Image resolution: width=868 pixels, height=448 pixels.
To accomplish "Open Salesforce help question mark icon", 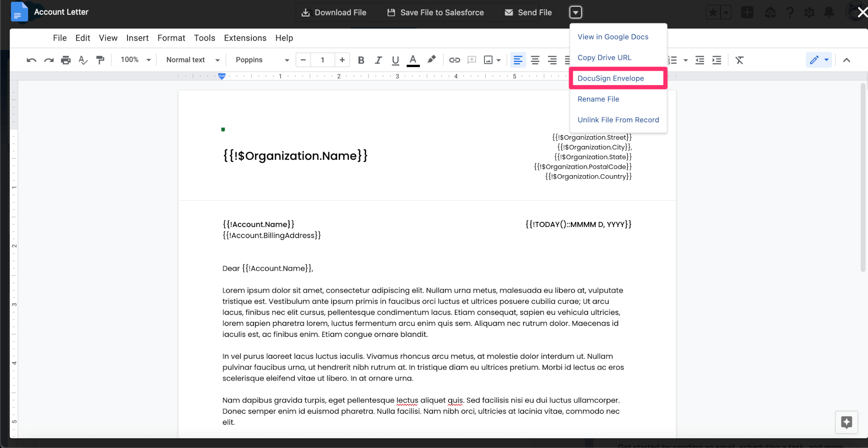I will 790,12.
